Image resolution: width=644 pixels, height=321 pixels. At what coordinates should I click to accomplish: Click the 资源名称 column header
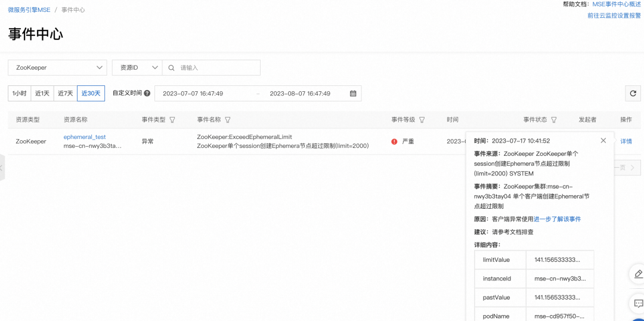76,119
